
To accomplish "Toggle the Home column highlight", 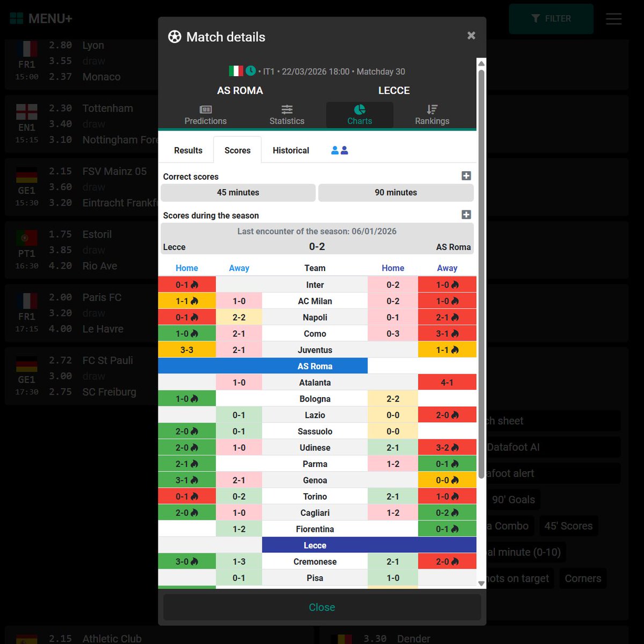I will pyautogui.click(x=187, y=268).
